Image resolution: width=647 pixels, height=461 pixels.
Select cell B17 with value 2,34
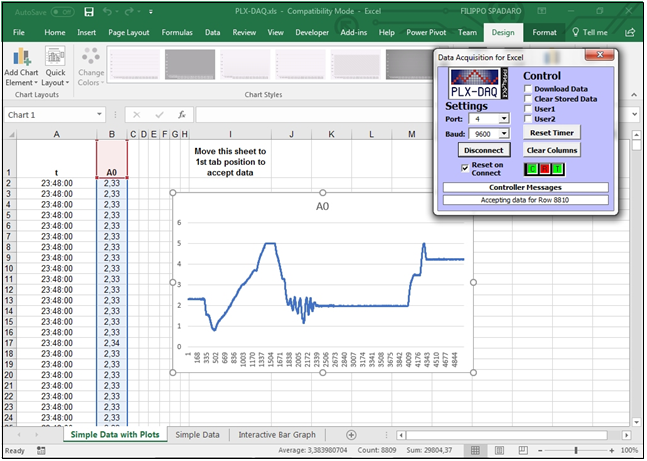pyautogui.click(x=112, y=343)
